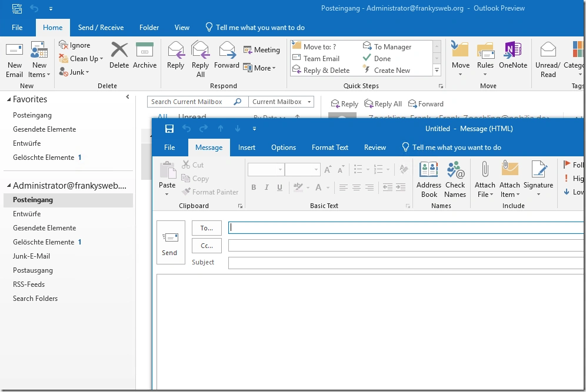Click the To... recipient button
586x392 pixels.
pyautogui.click(x=207, y=228)
